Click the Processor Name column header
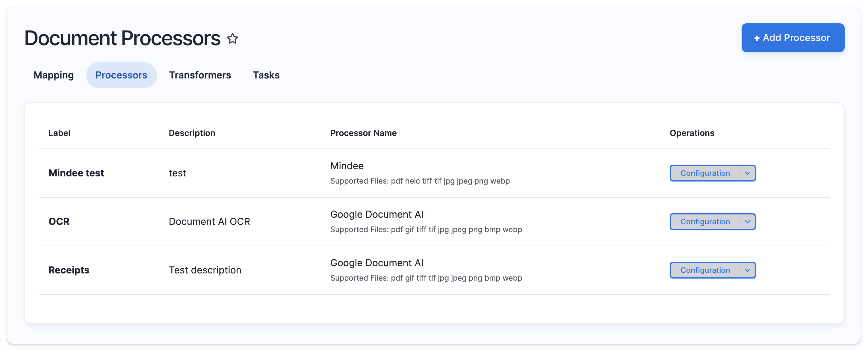The image size is (868, 351). (x=363, y=133)
